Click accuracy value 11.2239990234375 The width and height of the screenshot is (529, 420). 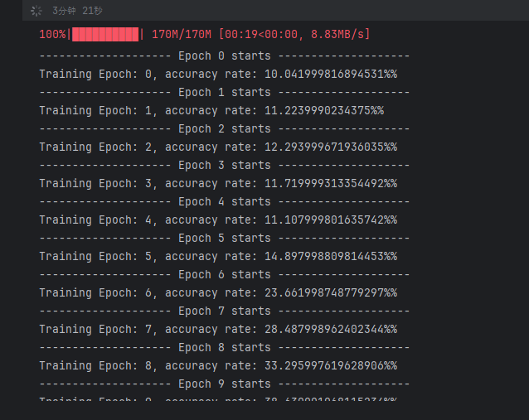coord(317,110)
